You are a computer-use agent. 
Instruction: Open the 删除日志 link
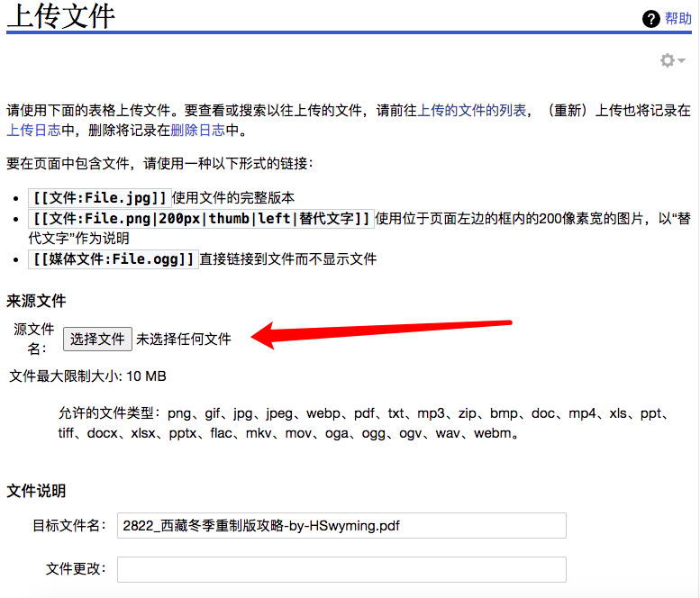click(x=198, y=130)
